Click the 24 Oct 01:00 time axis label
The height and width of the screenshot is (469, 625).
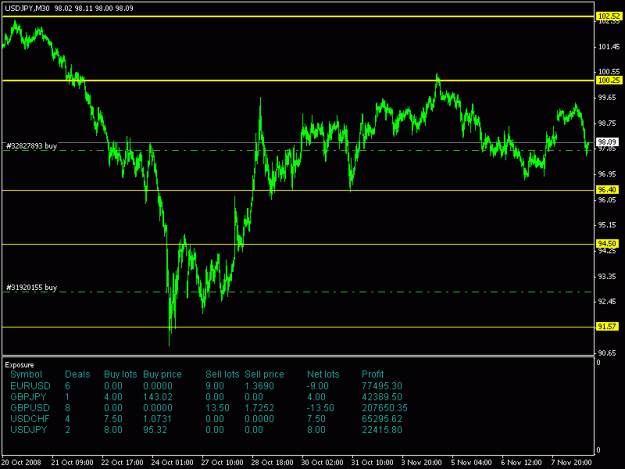[172, 463]
